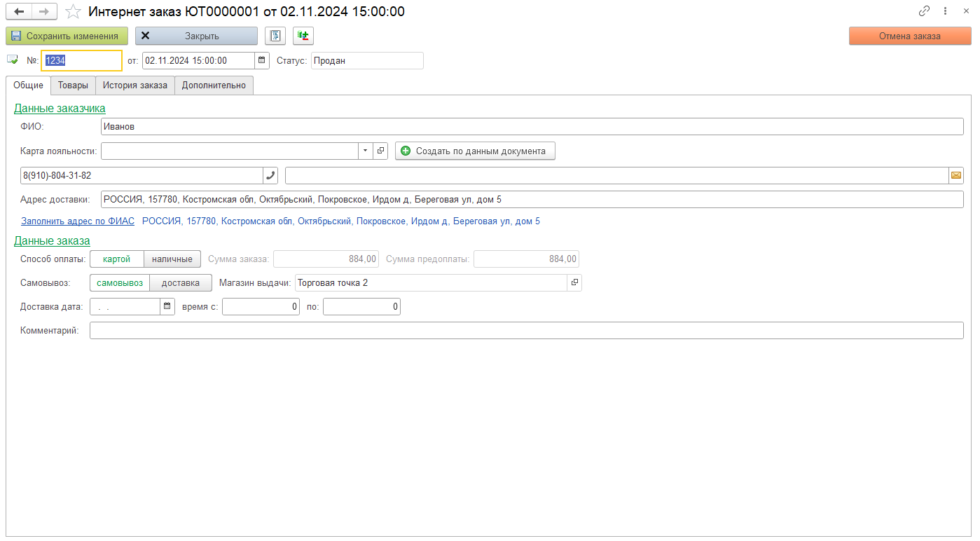Open calendar for the order date

[262, 60]
